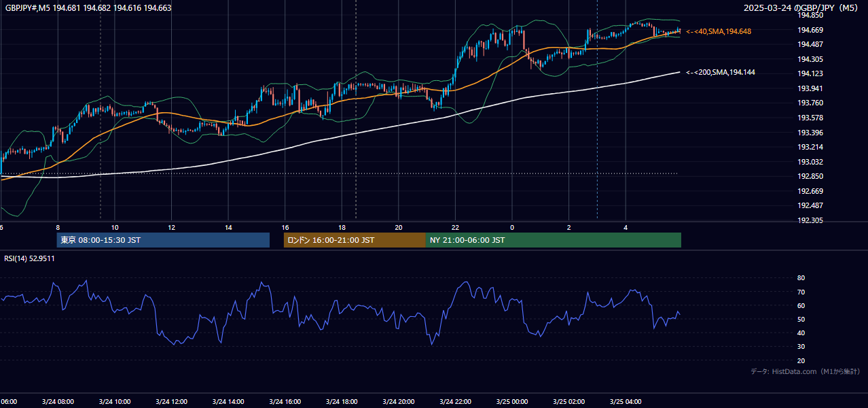The width and height of the screenshot is (868, 408).
Task: Click hour tick 18 under price chart
Action: point(342,228)
